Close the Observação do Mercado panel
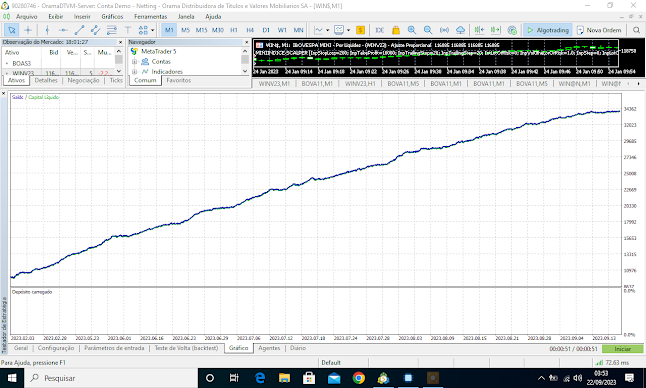Screen dimensions: 646x388 pos(120,42)
